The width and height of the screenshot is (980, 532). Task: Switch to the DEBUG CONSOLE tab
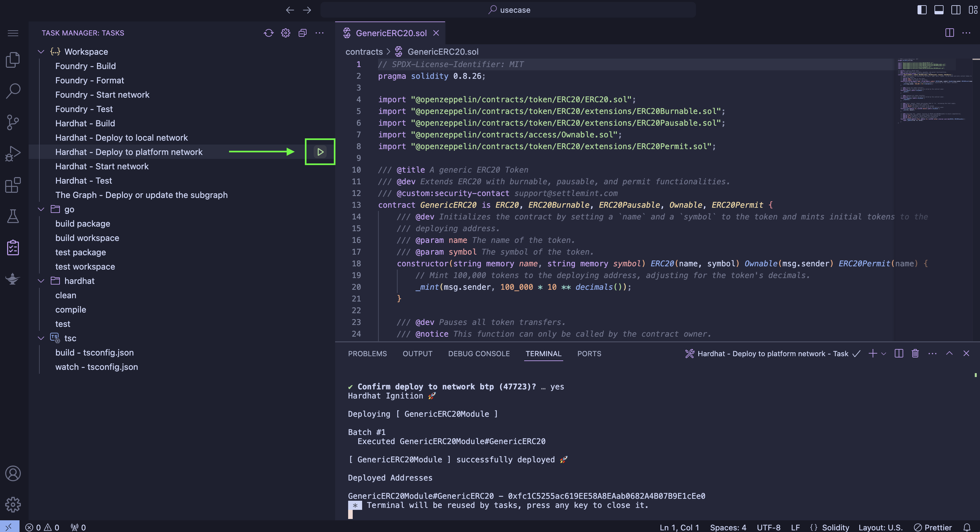tap(479, 353)
